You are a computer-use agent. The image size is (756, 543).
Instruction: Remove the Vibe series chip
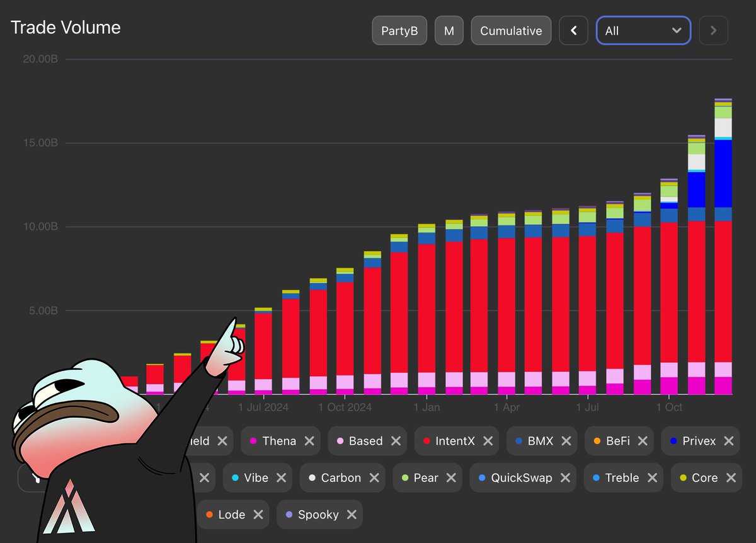281,478
